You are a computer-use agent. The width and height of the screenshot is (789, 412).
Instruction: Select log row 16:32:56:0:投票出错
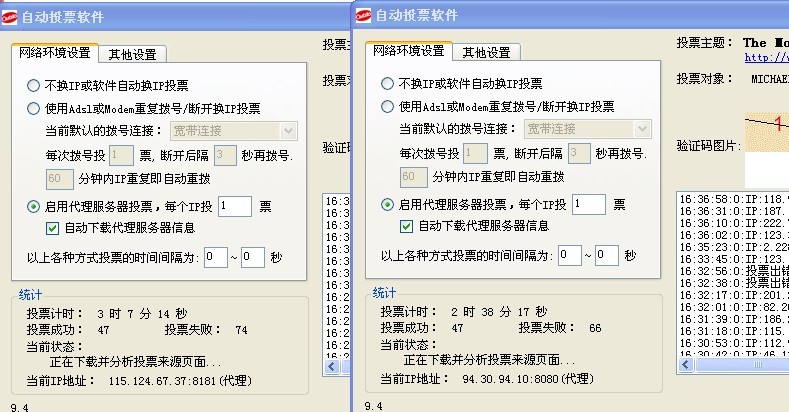point(734,272)
